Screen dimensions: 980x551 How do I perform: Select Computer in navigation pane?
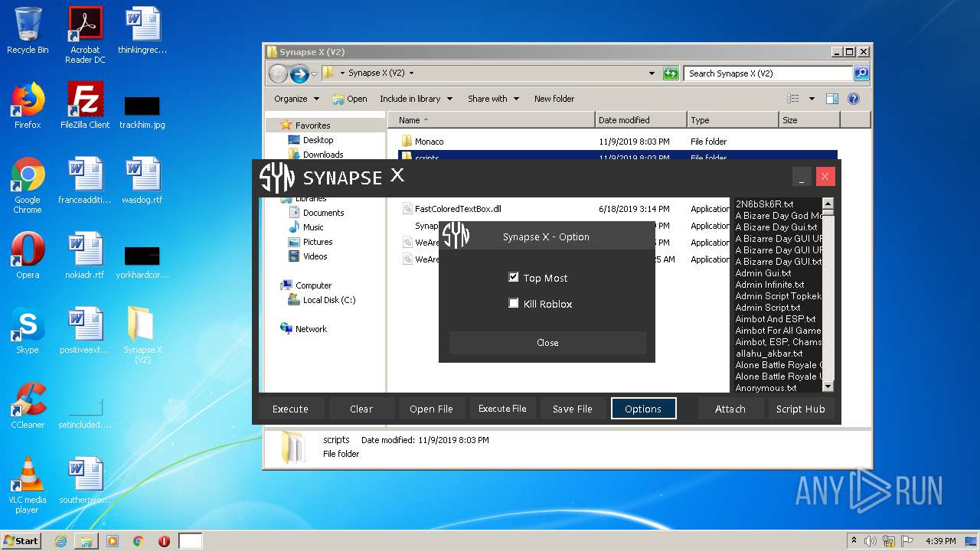click(313, 285)
